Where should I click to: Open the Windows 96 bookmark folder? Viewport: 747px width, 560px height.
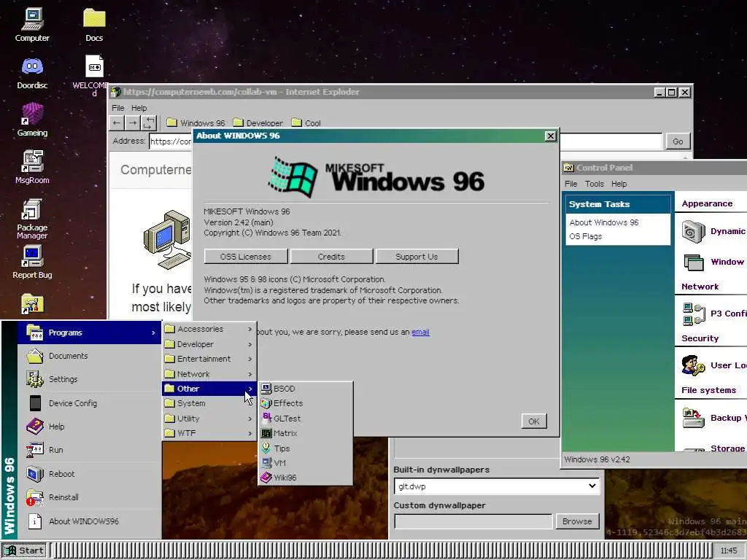[196, 122]
